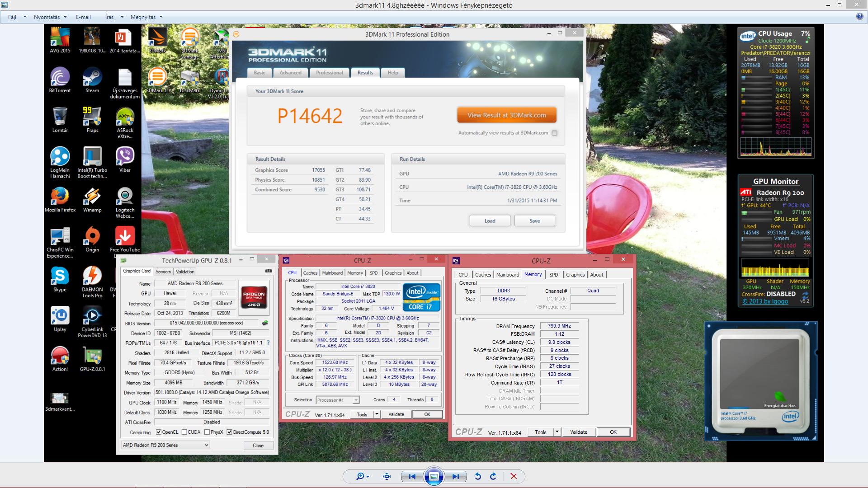
Task: Check Automatically view results at 3DMark.com
Action: click(554, 133)
